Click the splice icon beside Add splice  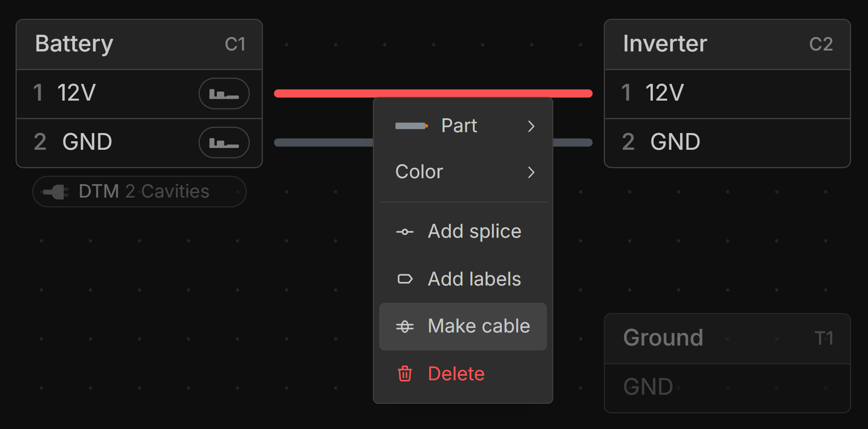[404, 232]
